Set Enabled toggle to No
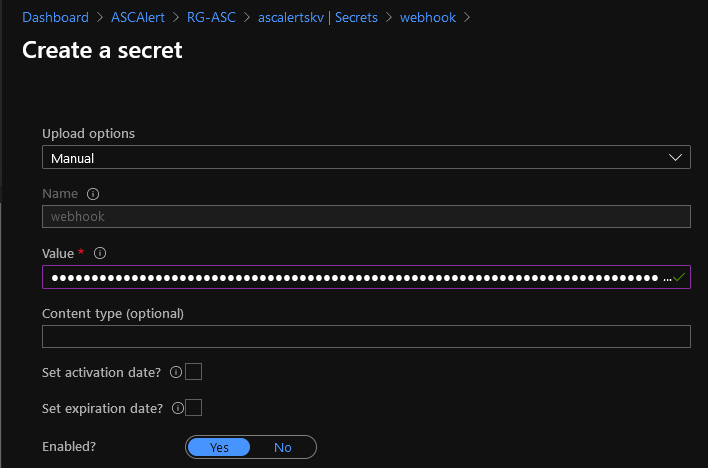 pos(283,447)
